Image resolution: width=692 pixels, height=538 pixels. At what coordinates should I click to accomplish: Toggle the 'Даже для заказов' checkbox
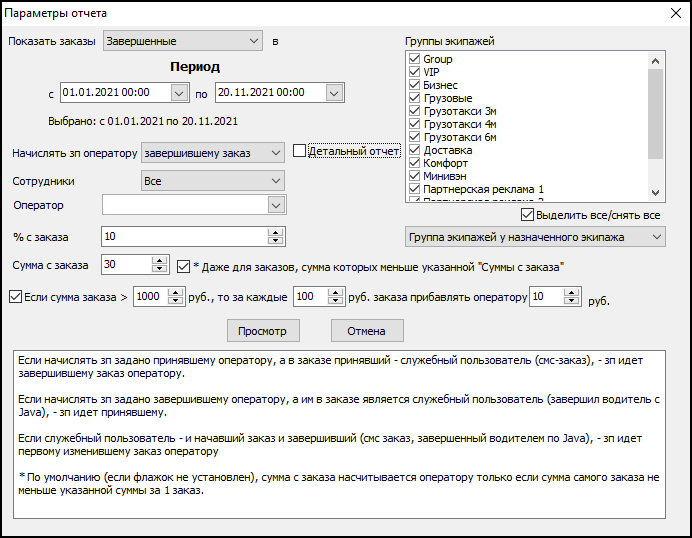(184, 267)
